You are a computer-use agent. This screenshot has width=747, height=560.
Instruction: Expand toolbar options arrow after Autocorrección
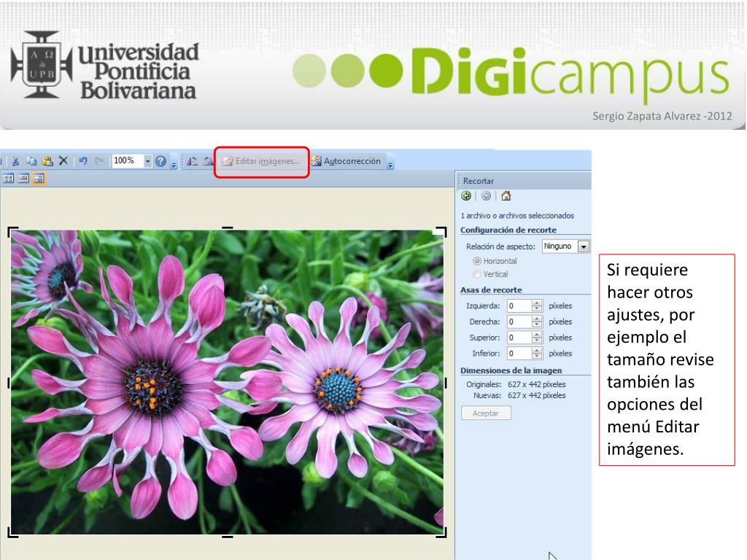coord(391,165)
